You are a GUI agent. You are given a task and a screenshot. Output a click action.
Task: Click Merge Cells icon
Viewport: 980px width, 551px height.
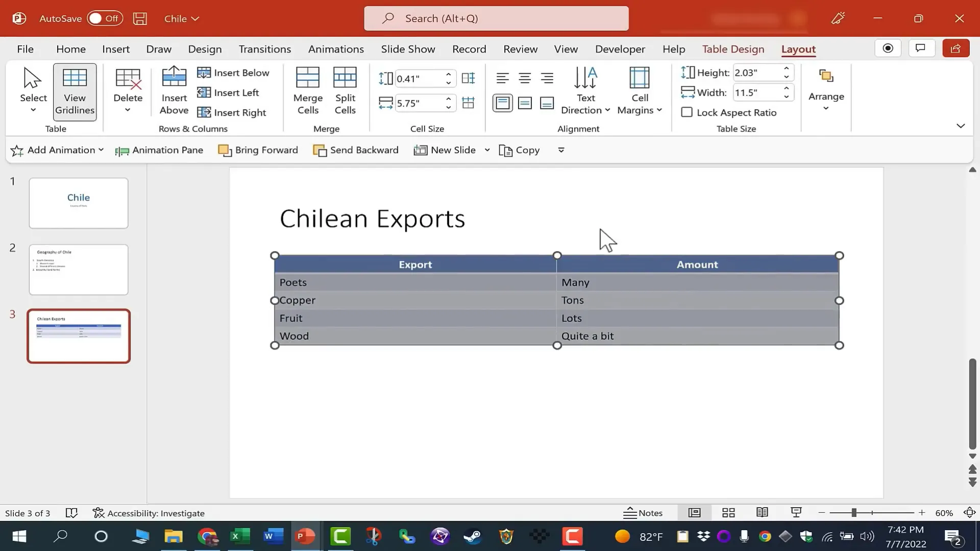point(308,91)
